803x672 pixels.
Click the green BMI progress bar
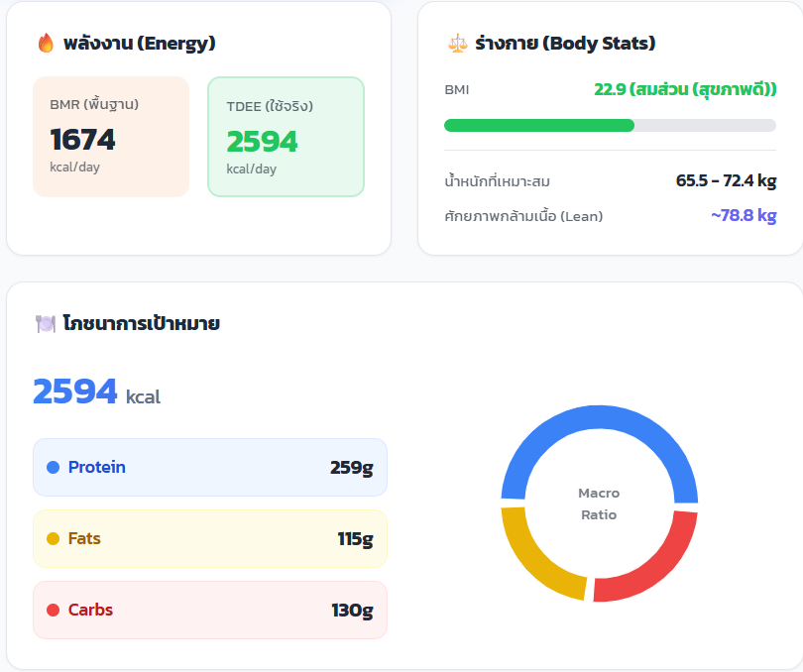tap(538, 125)
